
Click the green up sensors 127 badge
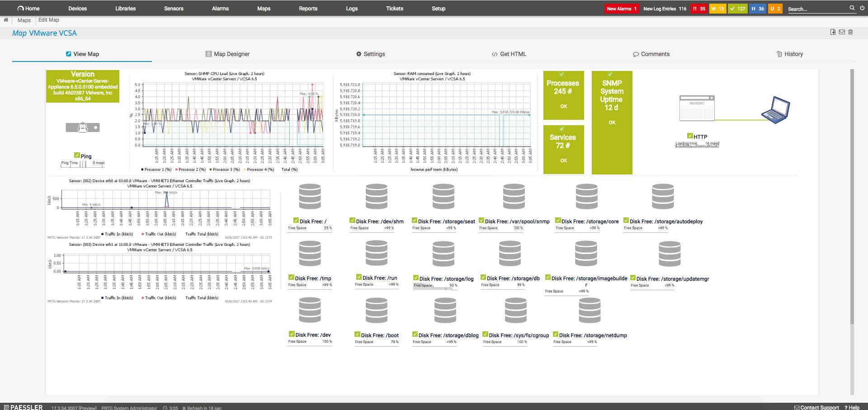coord(738,9)
